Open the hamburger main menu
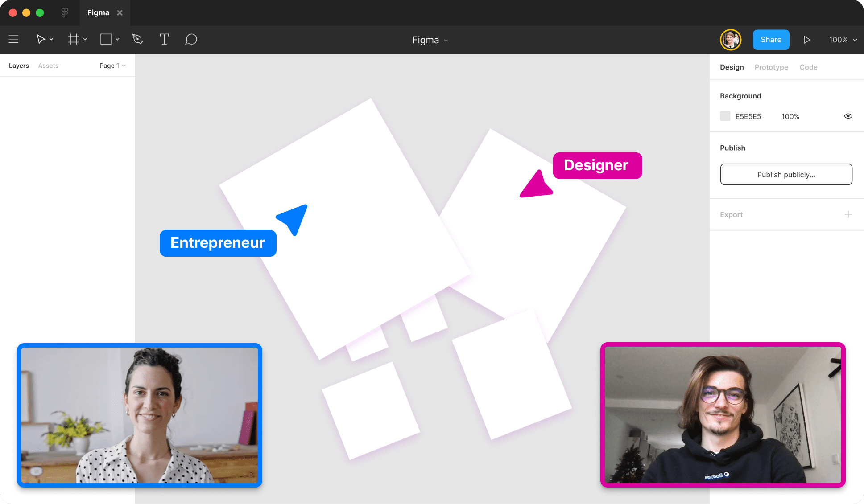Screen dimensions: 864x504 (14, 39)
